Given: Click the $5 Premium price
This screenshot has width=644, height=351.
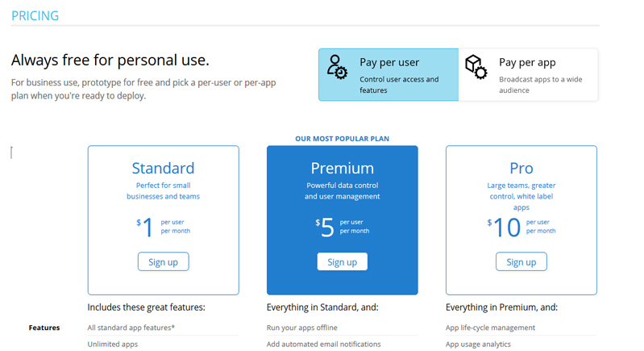Looking at the screenshot, I should [x=325, y=228].
